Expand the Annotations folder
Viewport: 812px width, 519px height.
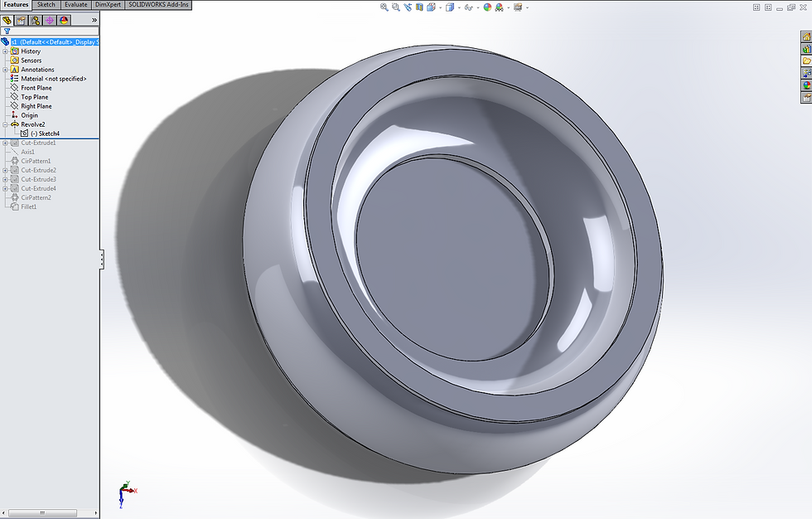click(5, 70)
